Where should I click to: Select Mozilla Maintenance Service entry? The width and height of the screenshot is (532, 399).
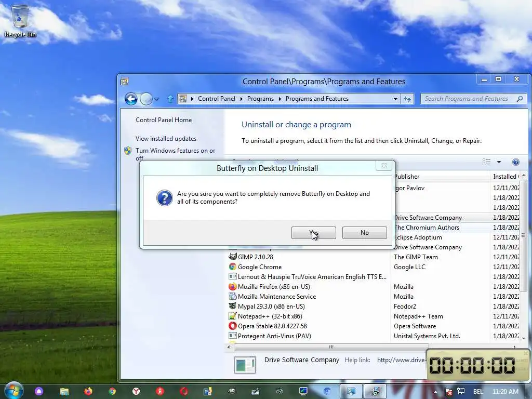[x=373, y=296]
